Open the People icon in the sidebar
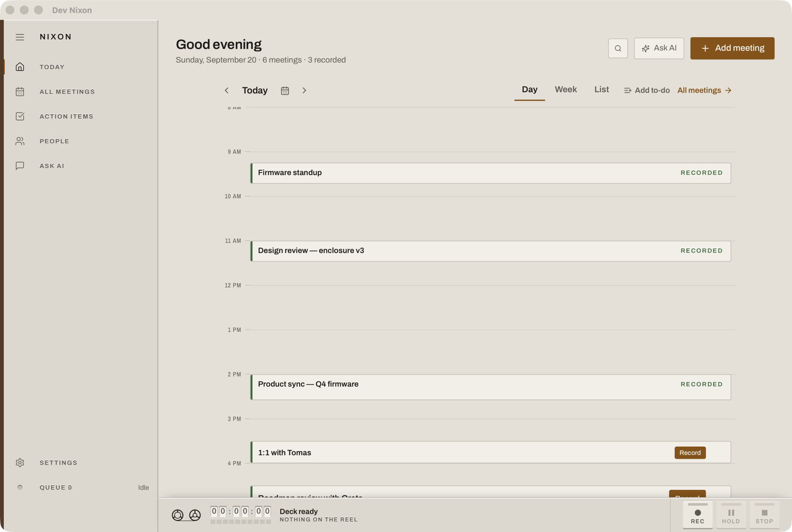792x532 pixels. [20, 141]
